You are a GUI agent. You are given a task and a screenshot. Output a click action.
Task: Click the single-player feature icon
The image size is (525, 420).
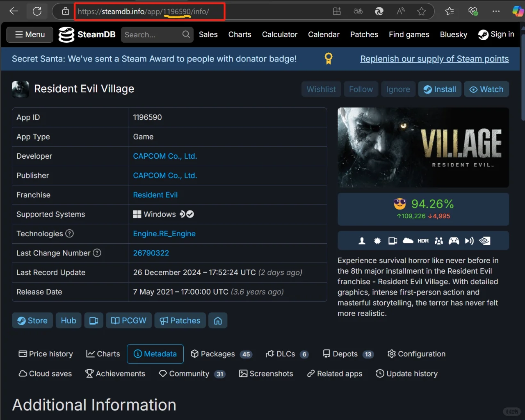coord(362,241)
